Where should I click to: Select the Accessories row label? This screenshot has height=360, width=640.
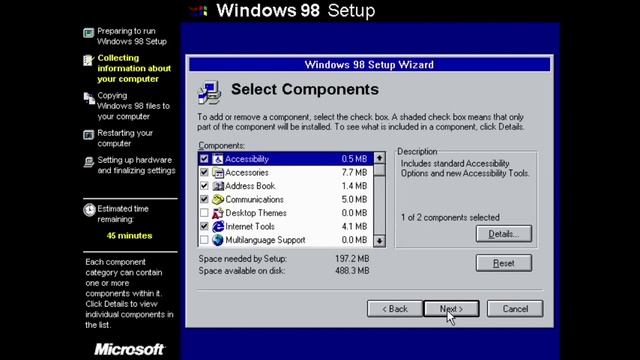click(247, 172)
